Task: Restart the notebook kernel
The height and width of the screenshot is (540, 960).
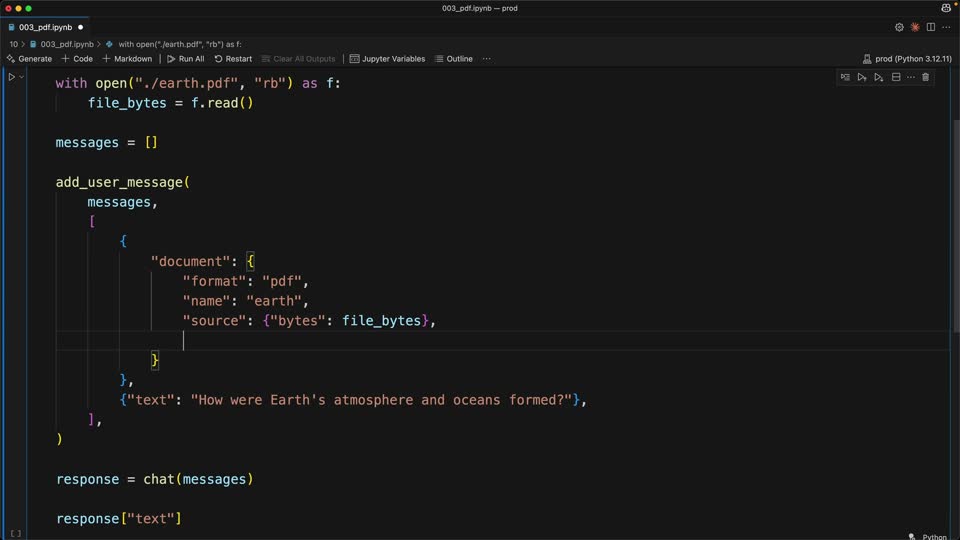Action: (x=233, y=59)
